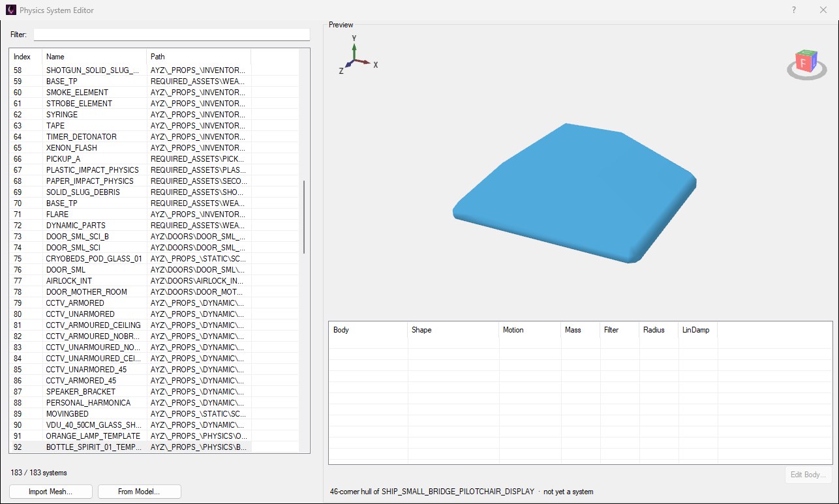Open the help question mark button
This screenshot has height=504, width=839.
[794, 10]
